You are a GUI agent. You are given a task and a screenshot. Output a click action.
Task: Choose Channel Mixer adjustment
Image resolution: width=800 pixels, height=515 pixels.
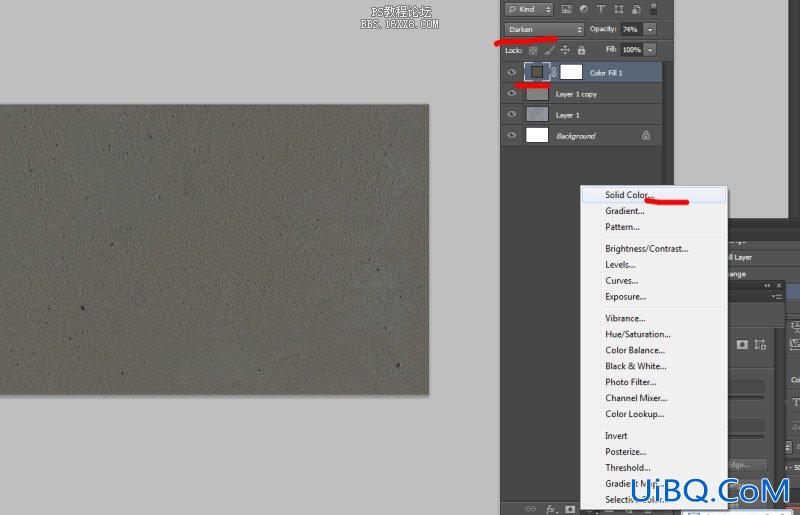click(x=654, y=398)
